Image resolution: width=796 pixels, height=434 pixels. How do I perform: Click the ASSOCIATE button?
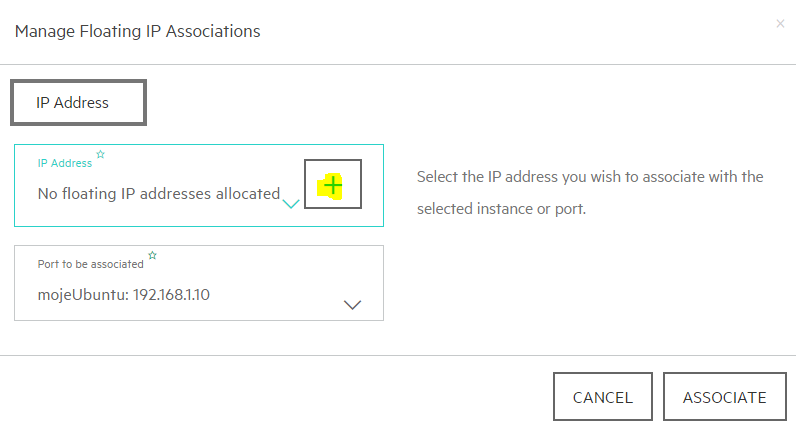pos(724,397)
